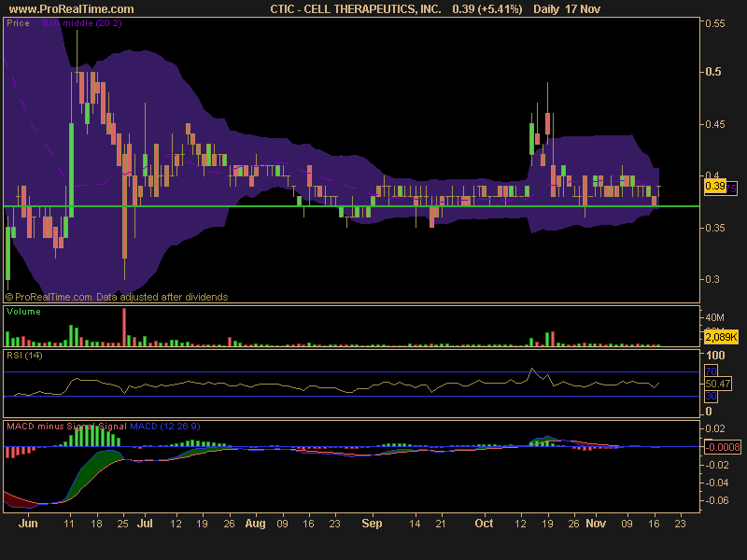Image resolution: width=747 pixels, height=560 pixels.
Task: Click the 2,089K volume value tag
Action: click(721, 337)
